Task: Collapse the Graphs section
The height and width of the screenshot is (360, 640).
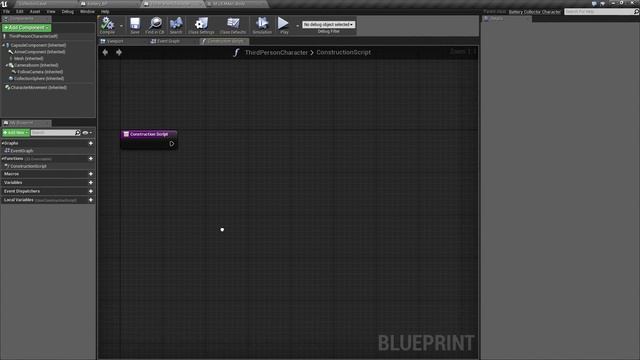Action: pyautogui.click(x=3, y=143)
